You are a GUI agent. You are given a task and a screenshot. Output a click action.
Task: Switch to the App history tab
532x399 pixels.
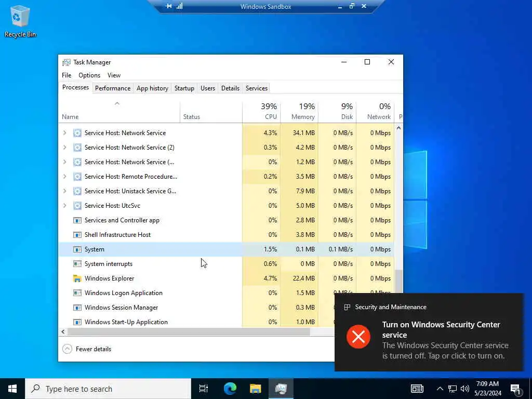tap(152, 88)
